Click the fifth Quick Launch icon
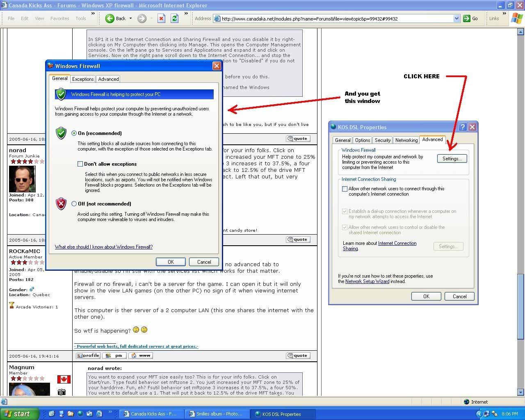Screen dimensions: 525x420 89,414
